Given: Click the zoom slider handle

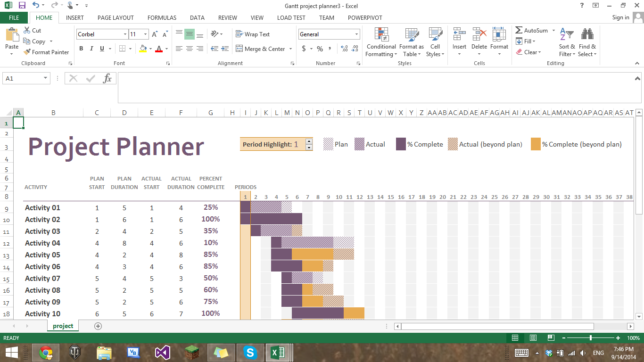Looking at the screenshot, I should tap(591, 338).
